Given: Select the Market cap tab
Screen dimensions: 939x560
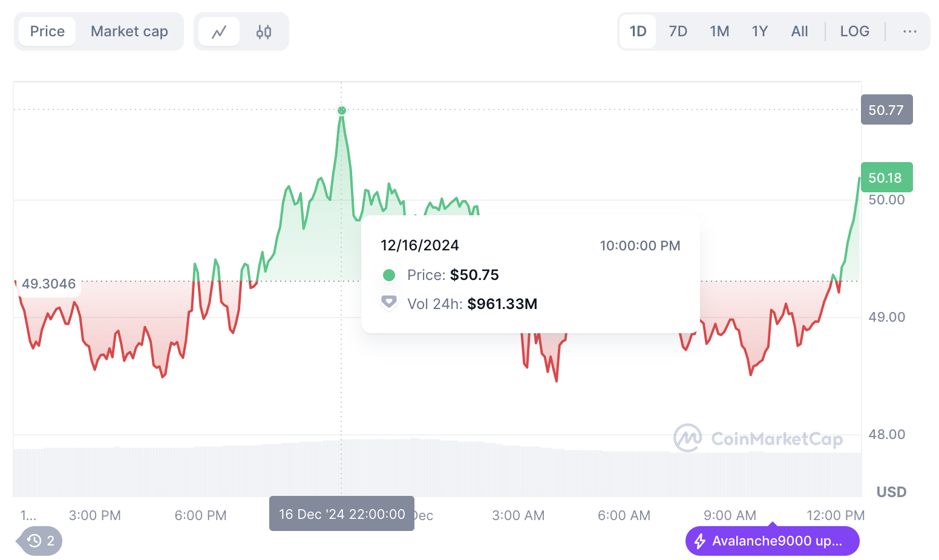Looking at the screenshot, I should coord(129,31).
